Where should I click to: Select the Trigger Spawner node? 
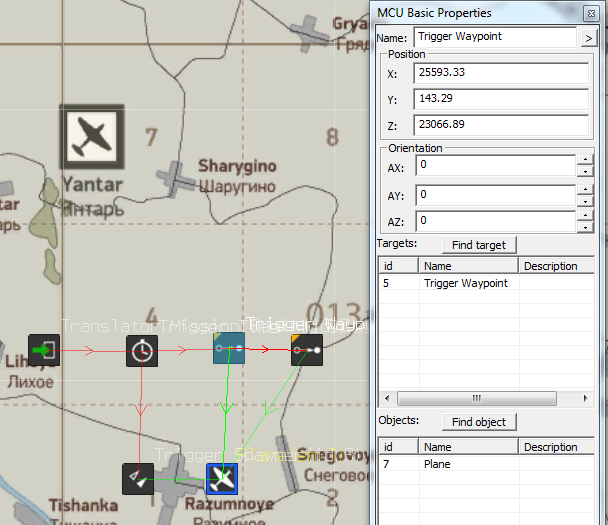(138, 479)
